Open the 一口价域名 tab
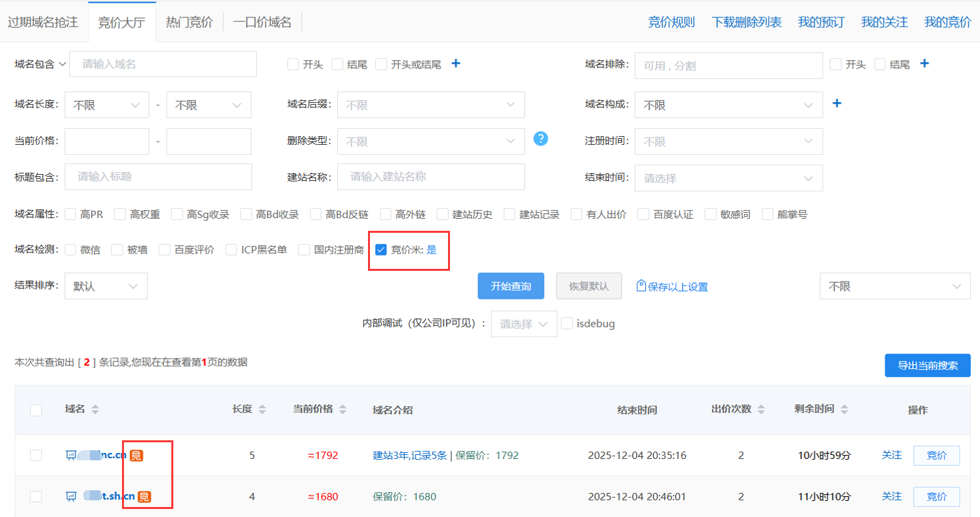980x517 pixels. (x=262, y=22)
